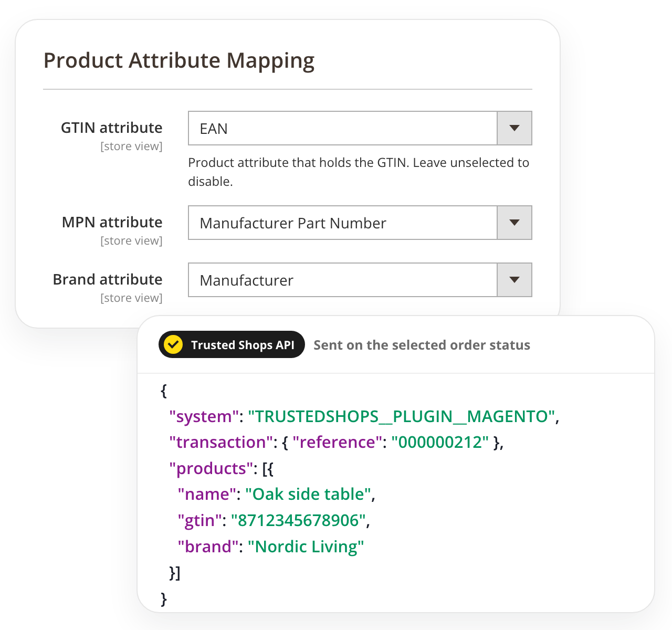Click the "name" JSON key

pyautogui.click(x=207, y=494)
